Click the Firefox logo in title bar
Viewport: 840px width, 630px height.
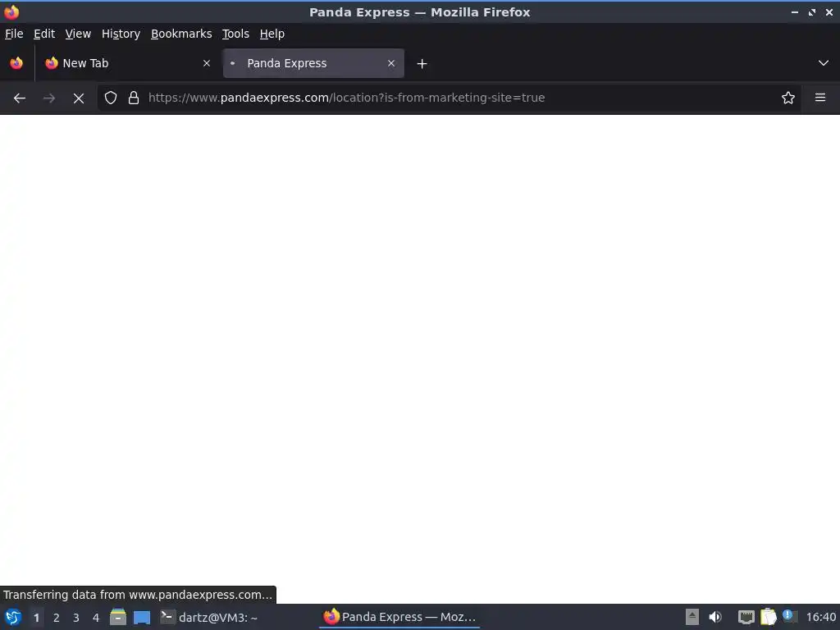(11, 11)
